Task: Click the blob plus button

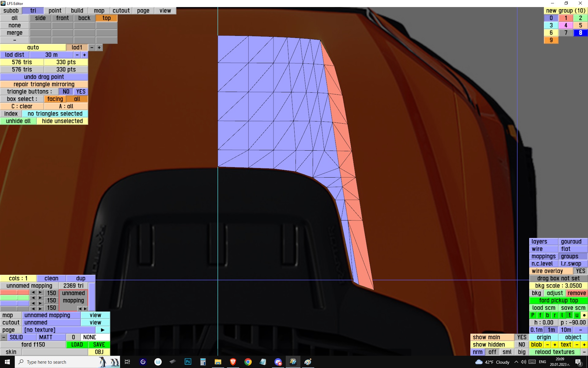Action: 555,345
